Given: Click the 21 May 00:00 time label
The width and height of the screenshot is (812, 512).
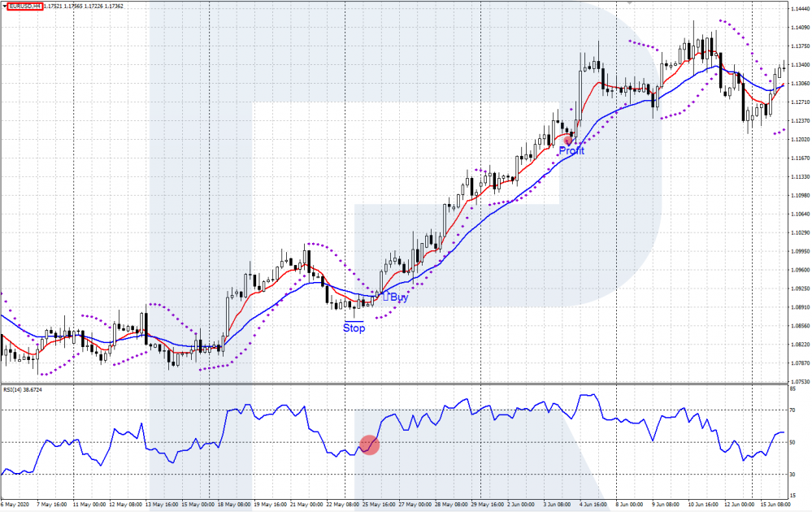Looking at the screenshot, I should coord(306,504).
